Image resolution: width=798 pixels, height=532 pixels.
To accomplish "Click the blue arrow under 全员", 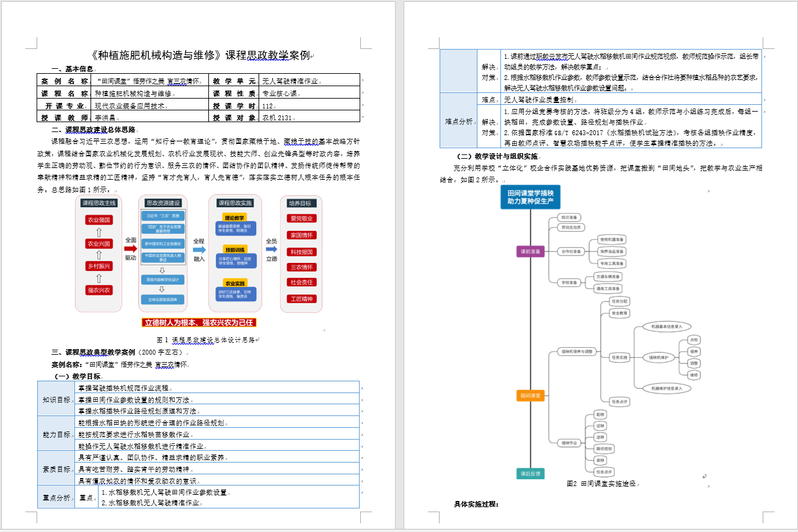I will [271, 249].
